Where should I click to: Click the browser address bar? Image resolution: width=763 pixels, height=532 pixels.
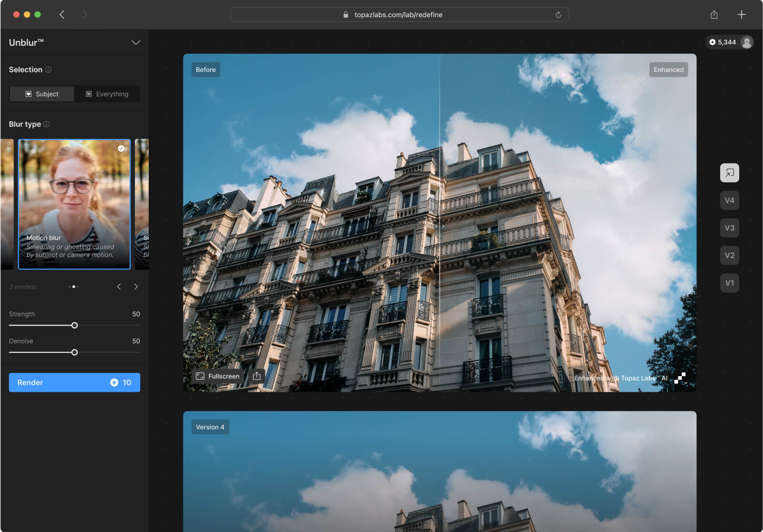(398, 15)
